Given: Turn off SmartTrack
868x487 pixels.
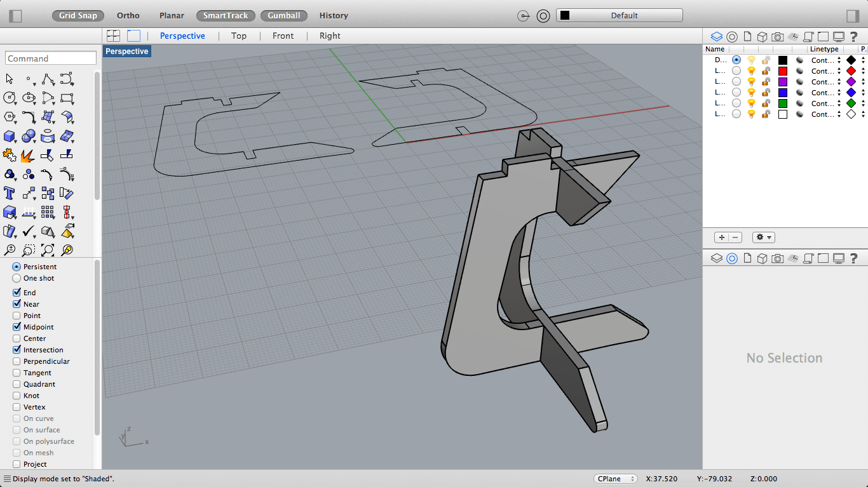Looking at the screenshot, I should click(226, 16).
